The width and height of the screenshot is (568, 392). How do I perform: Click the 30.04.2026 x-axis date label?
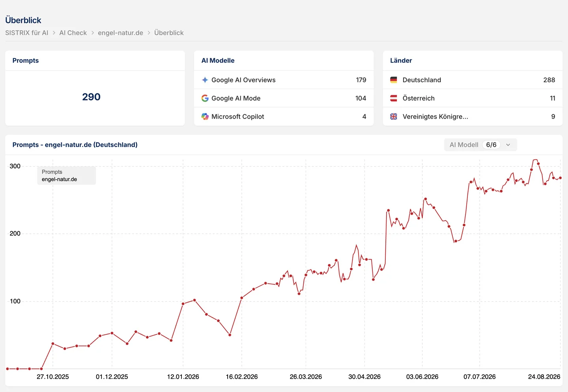coord(364,377)
